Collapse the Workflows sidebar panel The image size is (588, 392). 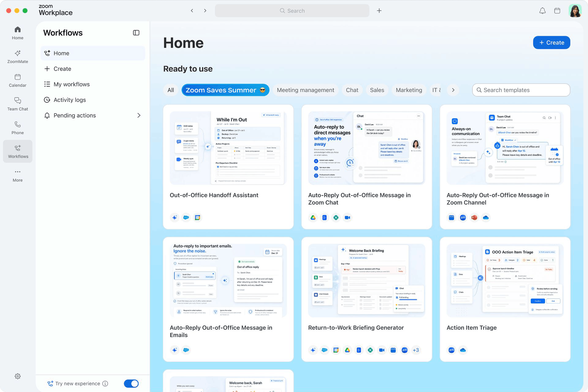click(x=136, y=33)
